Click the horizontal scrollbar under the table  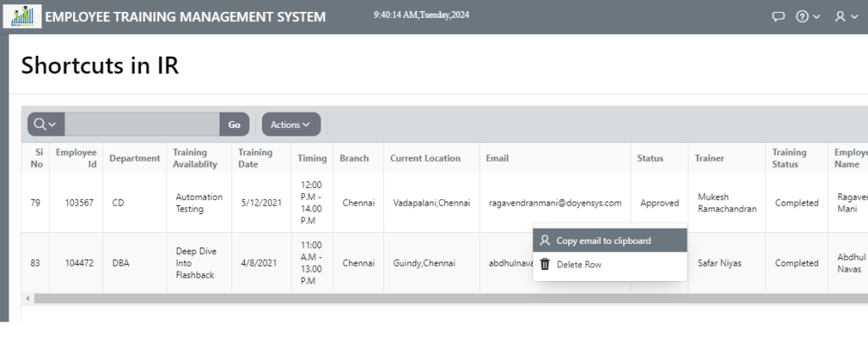(424, 299)
